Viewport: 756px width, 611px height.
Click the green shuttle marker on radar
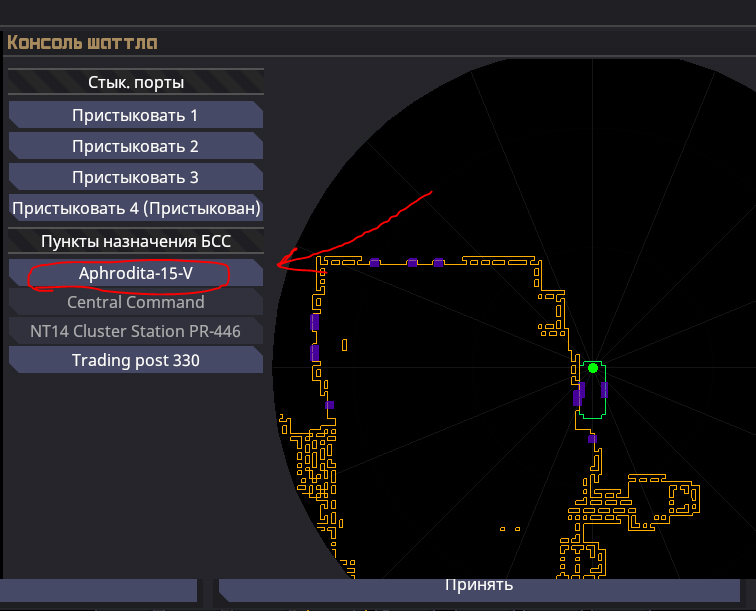click(593, 368)
